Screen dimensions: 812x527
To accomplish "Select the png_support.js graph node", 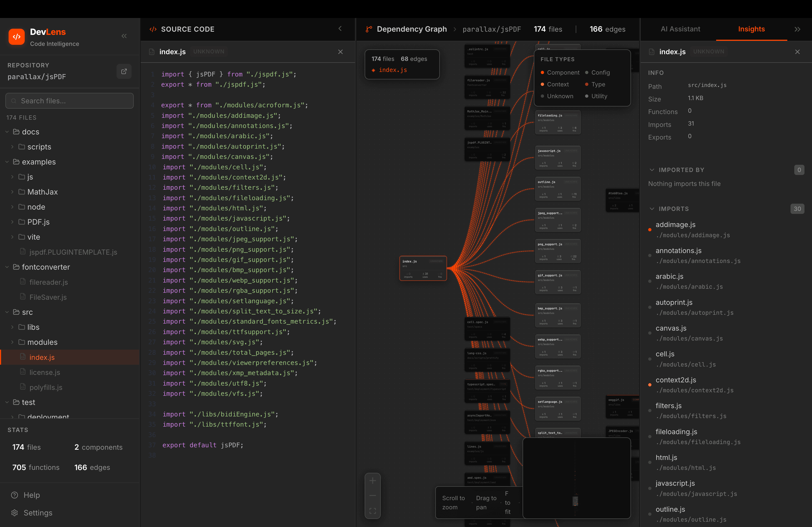I will click(x=557, y=251).
